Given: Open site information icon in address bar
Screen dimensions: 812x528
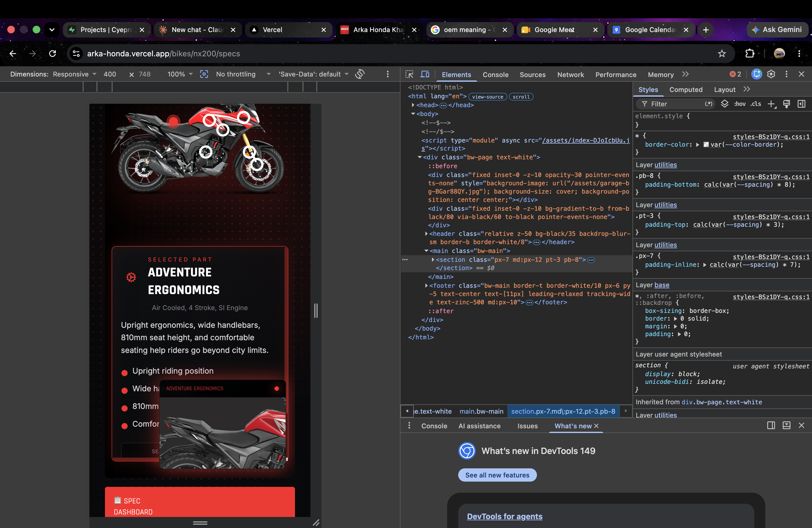Looking at the screenshot, I should (x=77, y=54).
